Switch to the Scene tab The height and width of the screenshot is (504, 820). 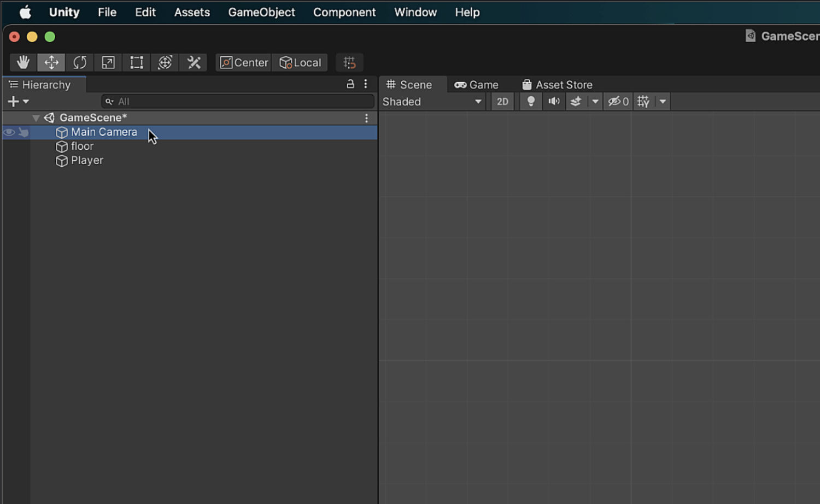tap(413, 85)
